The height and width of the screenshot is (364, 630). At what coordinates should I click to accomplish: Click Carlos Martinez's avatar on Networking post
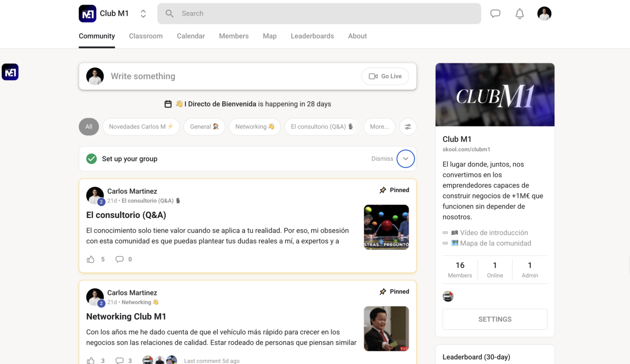95,297
